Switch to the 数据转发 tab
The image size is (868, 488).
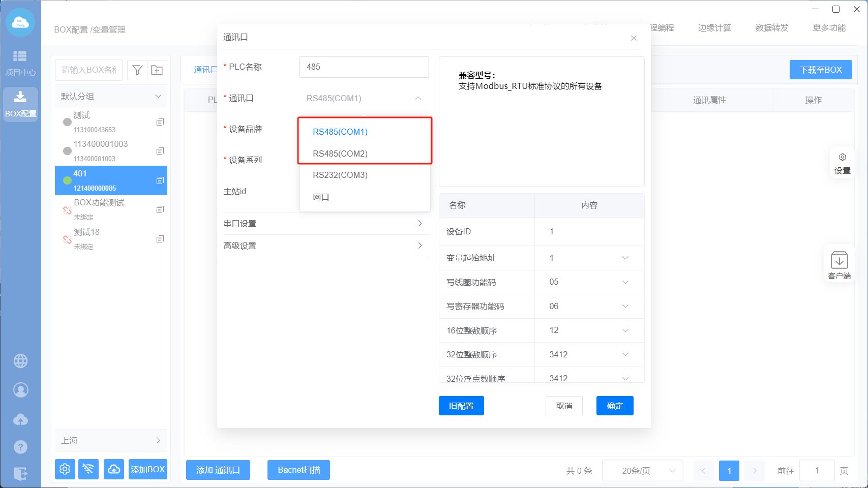[771, 28]
